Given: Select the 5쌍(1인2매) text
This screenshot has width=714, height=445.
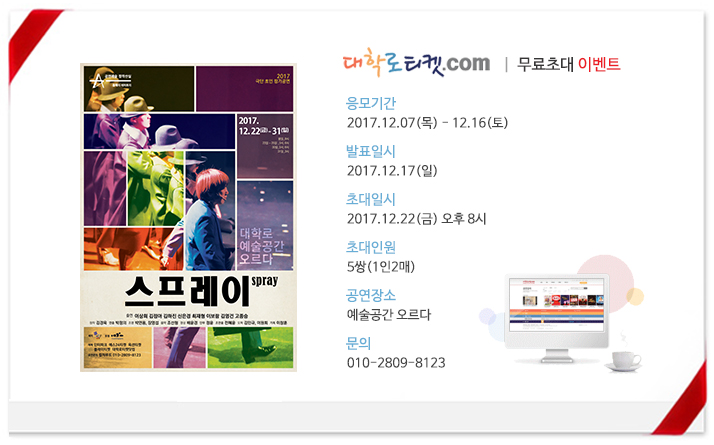Looking at the screenshot, I should click(381, 266).
